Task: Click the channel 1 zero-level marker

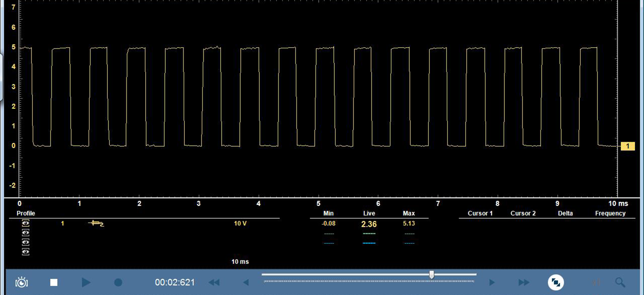Action: tap(628, 146)
